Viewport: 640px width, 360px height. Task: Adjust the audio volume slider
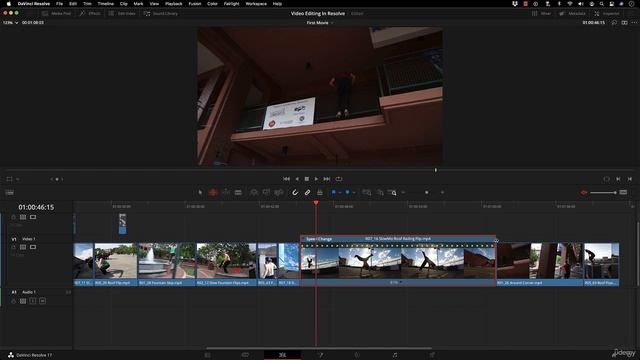(603, 192)
